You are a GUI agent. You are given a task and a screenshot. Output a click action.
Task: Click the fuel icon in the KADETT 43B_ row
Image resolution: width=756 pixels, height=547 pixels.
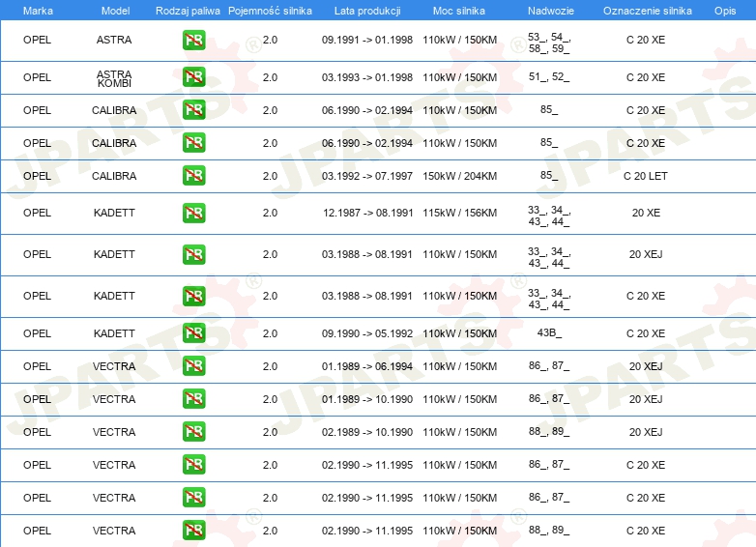[193, 333]
